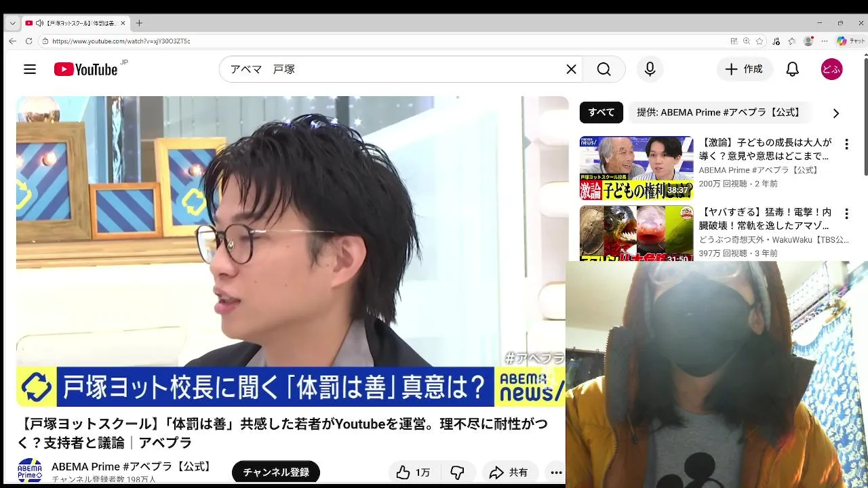Open the media control music icon
868x488 pixels.
(776, 41)
